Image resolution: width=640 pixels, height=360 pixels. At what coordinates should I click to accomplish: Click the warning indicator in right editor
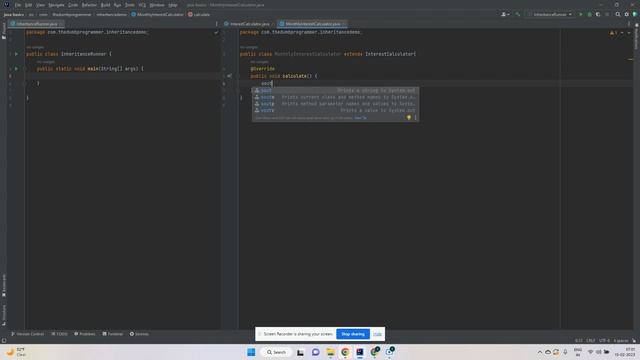613,33
